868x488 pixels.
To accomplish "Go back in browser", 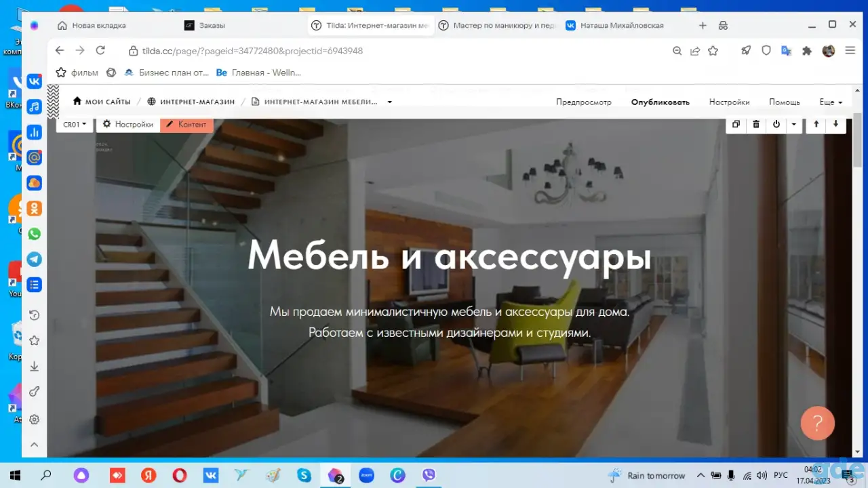I will point(60,50).
